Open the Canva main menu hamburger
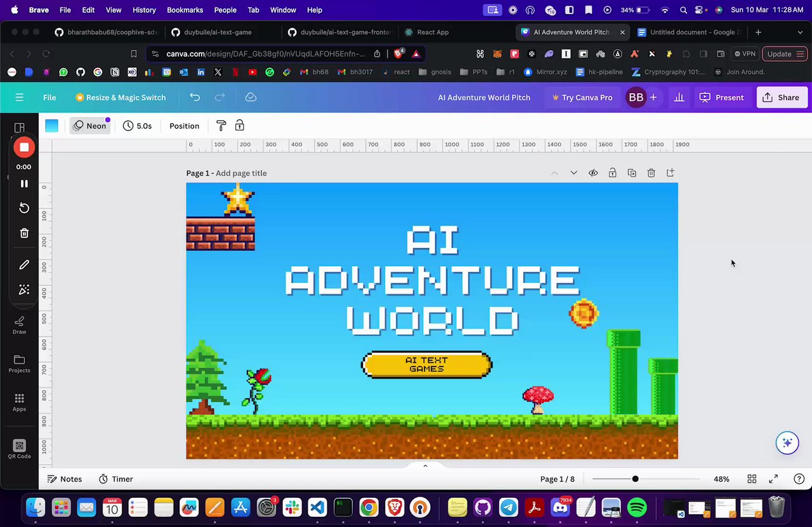 point(20,98)
